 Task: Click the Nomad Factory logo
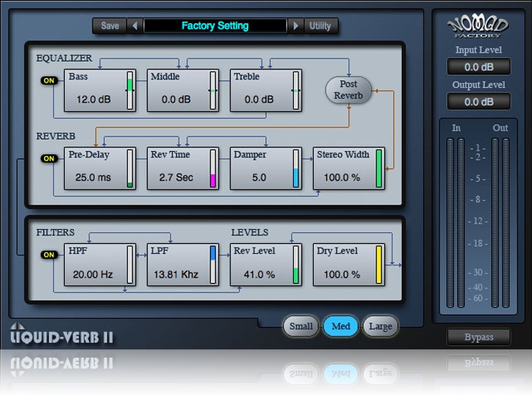[x=478, y=26]
